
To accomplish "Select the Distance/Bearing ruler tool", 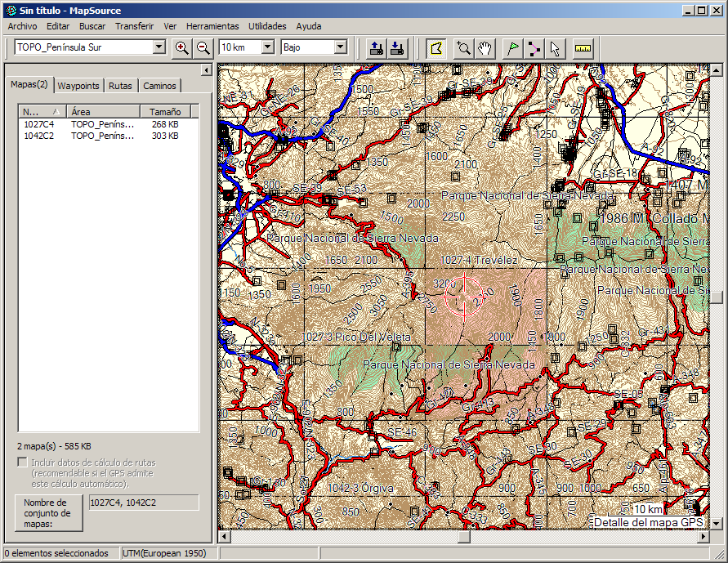I will click(x=583, y=48).
